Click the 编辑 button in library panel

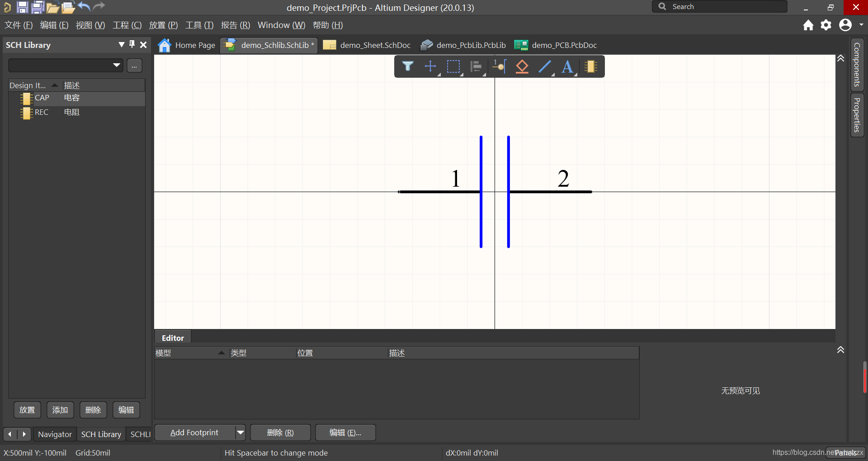126,410
